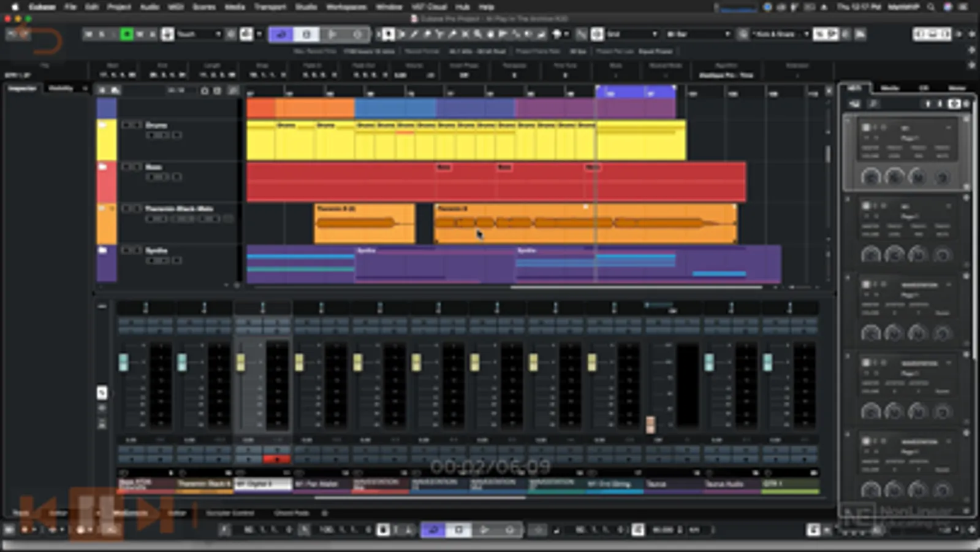Activate Cycle in the top toolbar transport
This screenshot has height=552, width=980.
[281, 34]
